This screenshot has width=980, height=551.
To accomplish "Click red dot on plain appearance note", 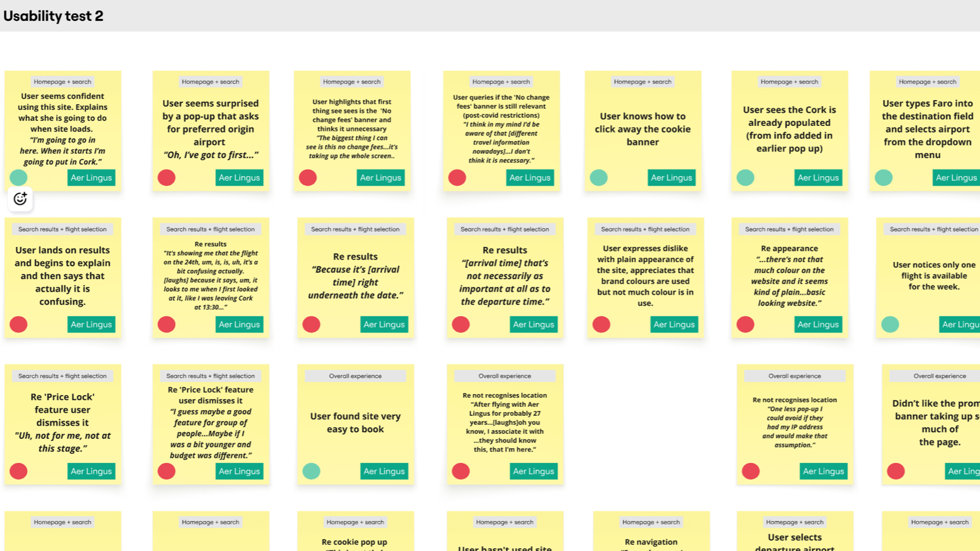I will point(601,324).
